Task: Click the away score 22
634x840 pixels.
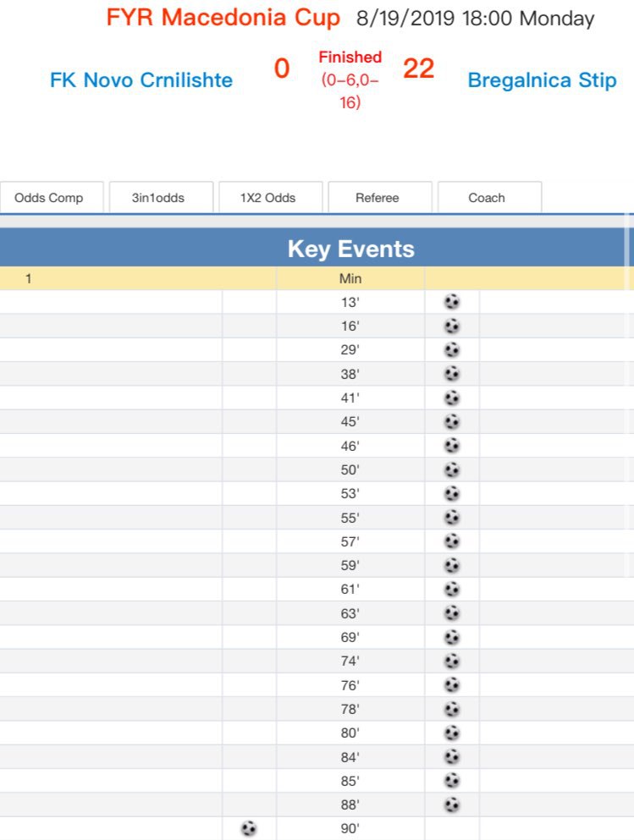Action: [418, 69]
